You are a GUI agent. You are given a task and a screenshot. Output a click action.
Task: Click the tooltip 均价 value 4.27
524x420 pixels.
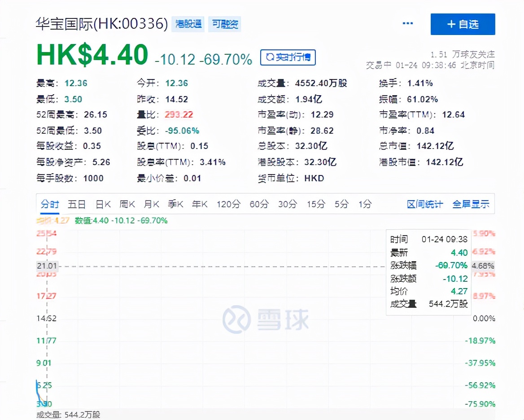tap(459, 291)
